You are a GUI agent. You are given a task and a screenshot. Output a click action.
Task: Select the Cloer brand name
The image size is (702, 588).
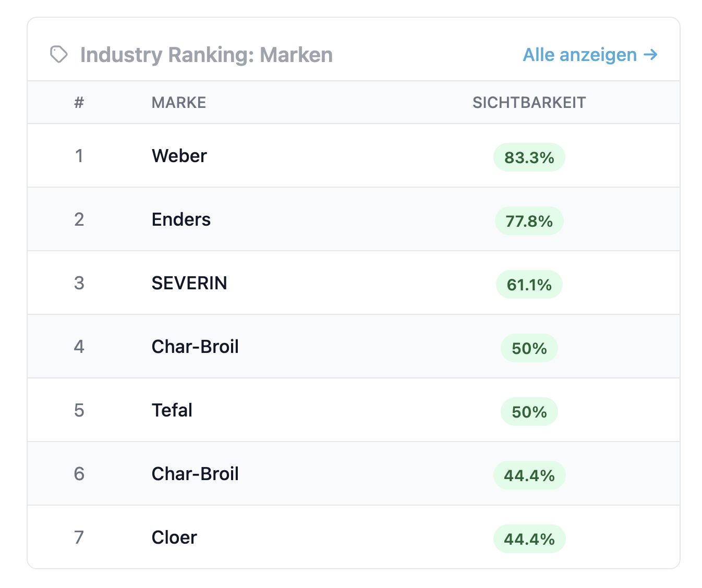(174, 537)
